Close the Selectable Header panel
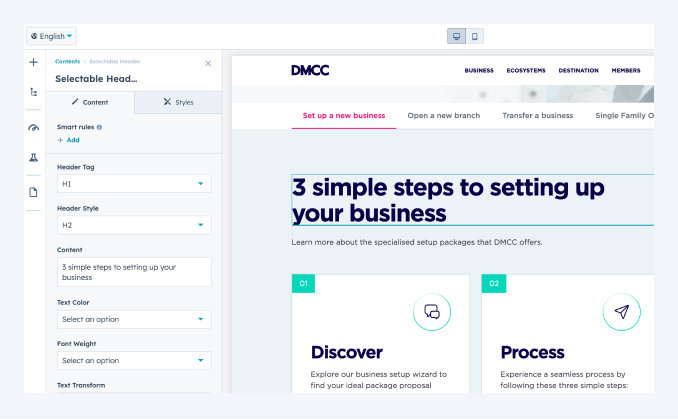Image resolution: width=678 pixels, height=419 pixels. 208,63
